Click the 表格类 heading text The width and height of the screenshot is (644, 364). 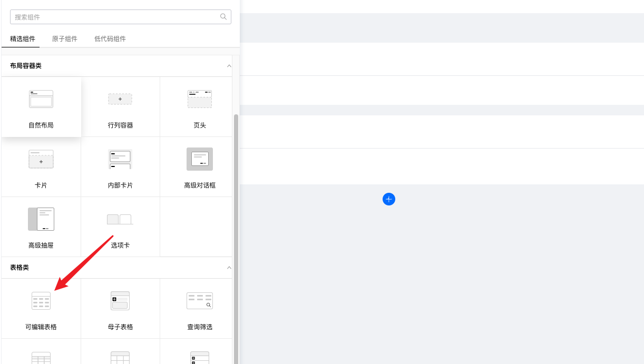(19, 268)
